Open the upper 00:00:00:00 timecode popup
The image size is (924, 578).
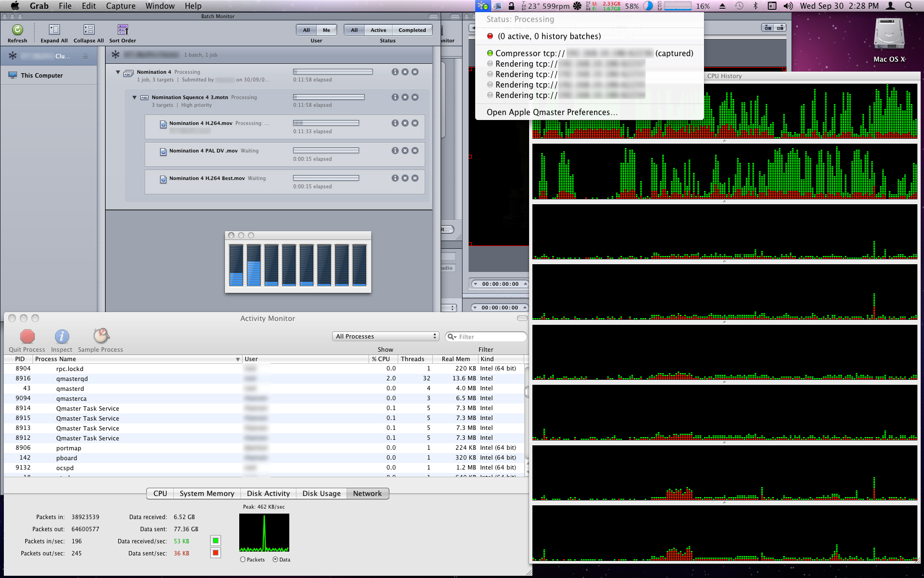[499, 284]
